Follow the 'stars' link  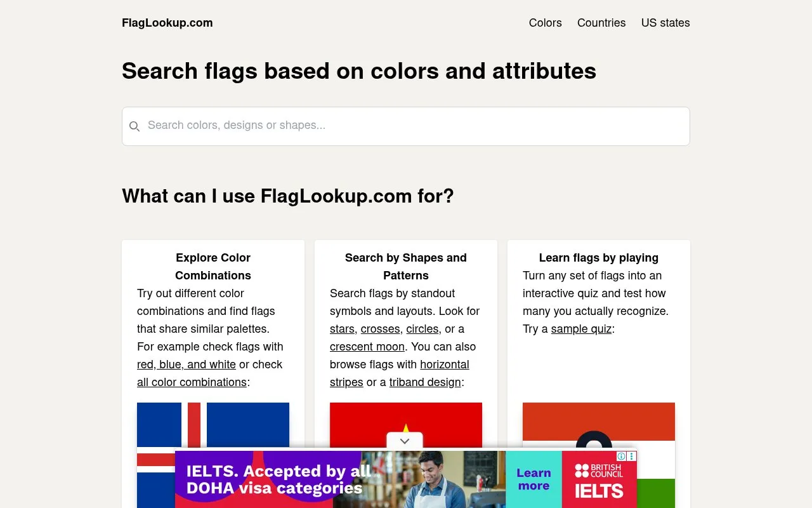tap(342, 329)
